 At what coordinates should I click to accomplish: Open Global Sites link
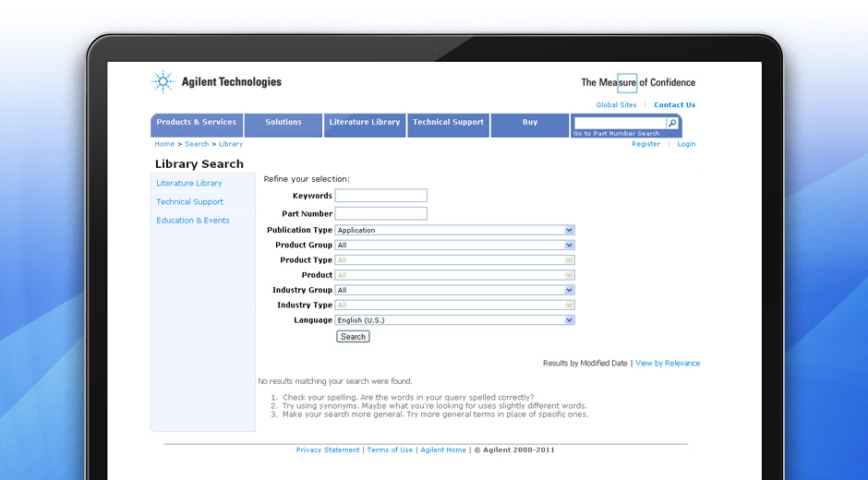tap(616, 104)
